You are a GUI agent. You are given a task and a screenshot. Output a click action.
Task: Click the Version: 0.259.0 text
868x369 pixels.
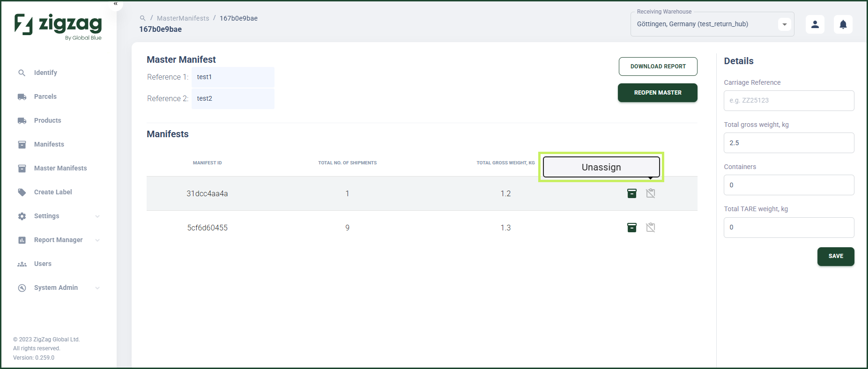34,358
